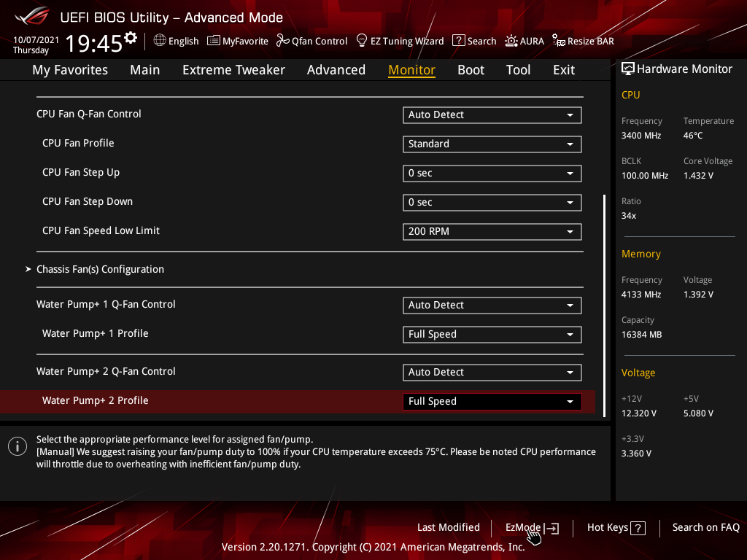This screenshot has height=560, width=747.
Task: Click the date 10/07/2021 Thursday
Action: 36,45
